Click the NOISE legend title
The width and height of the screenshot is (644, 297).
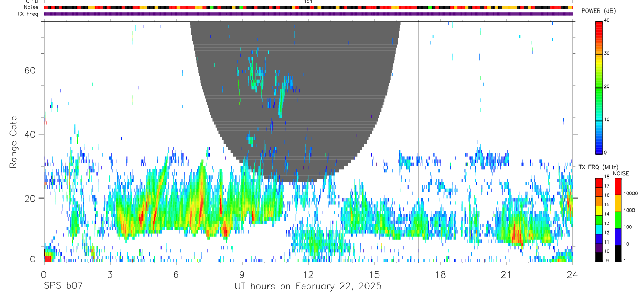point(621,173)
